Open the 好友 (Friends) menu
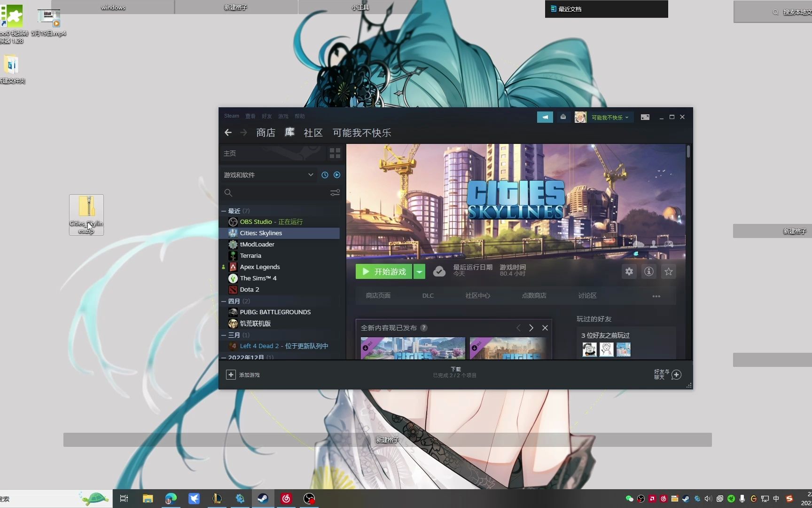The width and height of the screenshot is (812, 508). point(267,116)
